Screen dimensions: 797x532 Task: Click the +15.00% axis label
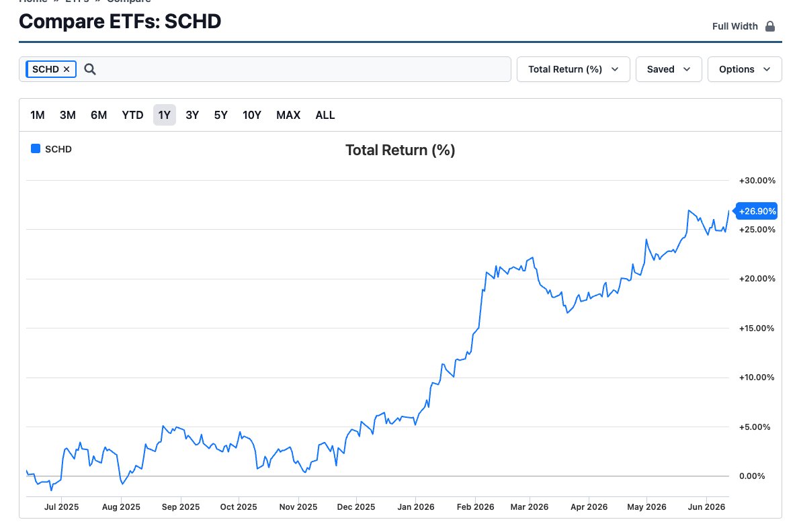pyautogui.click(x=756, y=328)
